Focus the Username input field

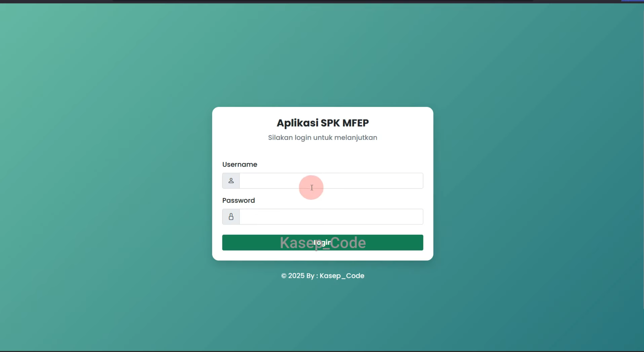[x=331, y=181]
